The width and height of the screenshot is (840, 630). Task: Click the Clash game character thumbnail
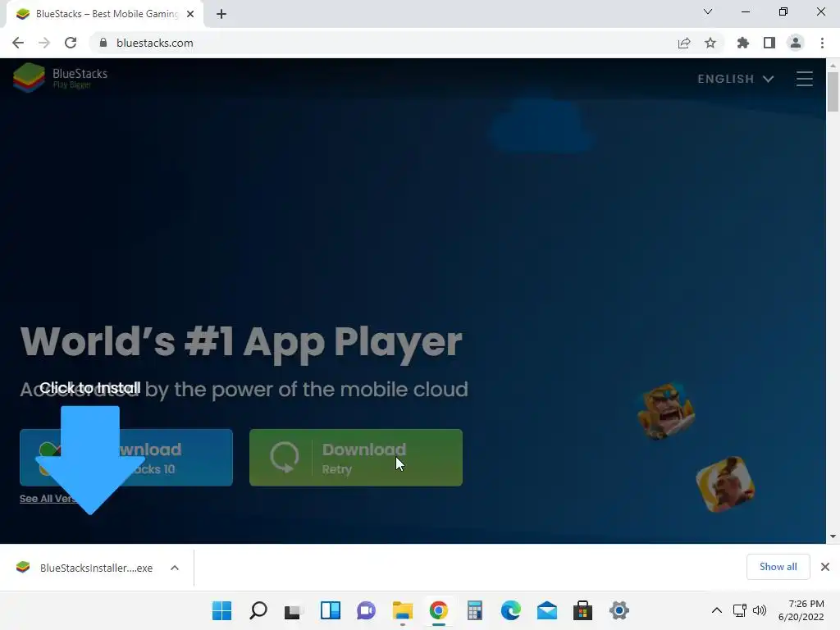666,411
